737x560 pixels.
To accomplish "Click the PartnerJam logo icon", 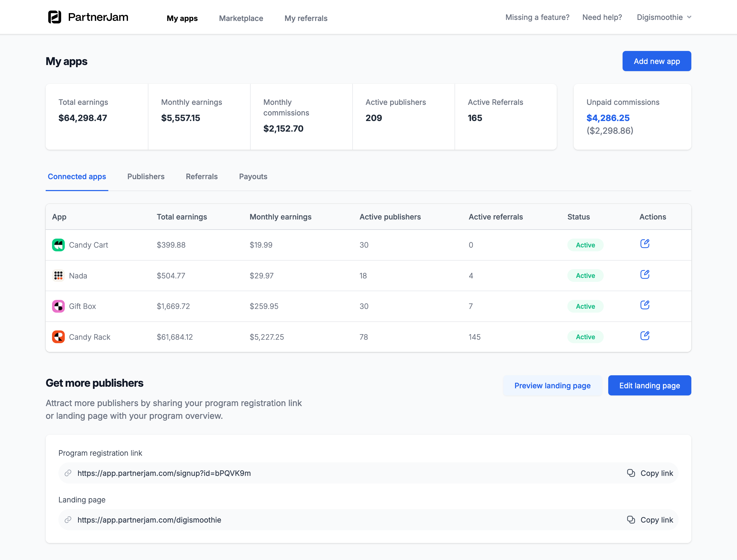I will 54,17.
